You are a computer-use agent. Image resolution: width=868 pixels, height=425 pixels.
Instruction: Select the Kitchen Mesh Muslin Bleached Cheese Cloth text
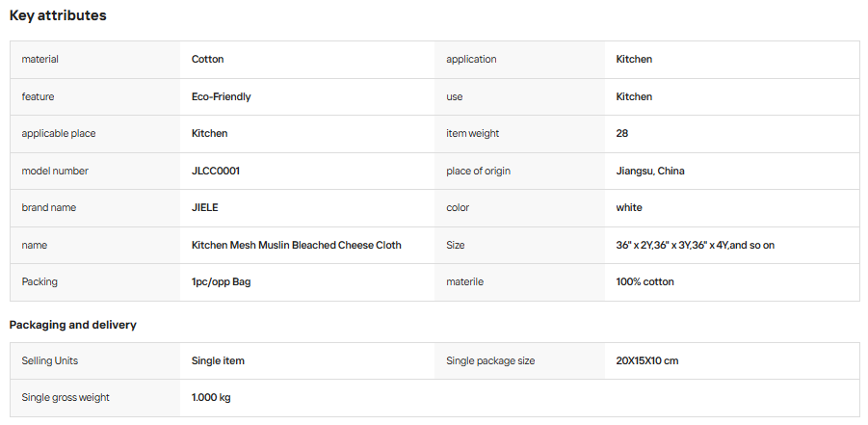point(296,245)
